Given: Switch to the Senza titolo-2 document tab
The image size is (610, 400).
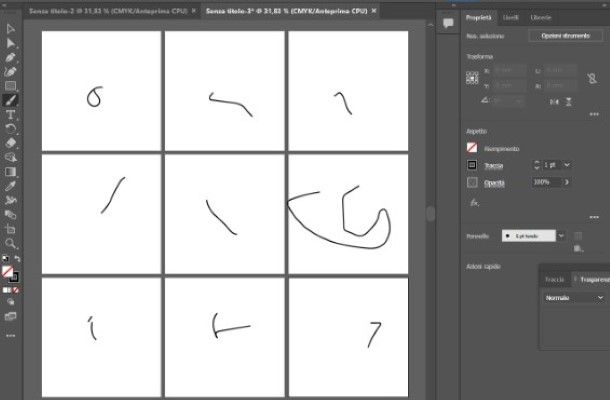Looking at the screenshot, I should (x=108, y=11).
